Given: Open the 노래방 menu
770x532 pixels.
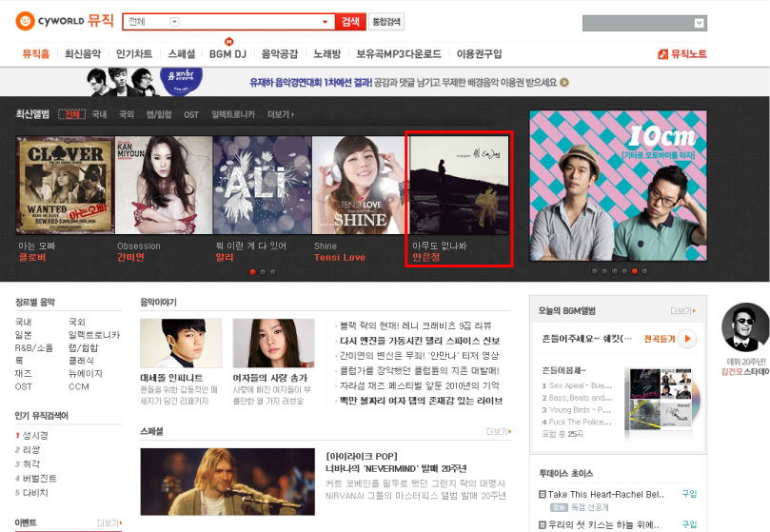Looking at the screenshot, I should pyautogui.click(x=327, y=54).
